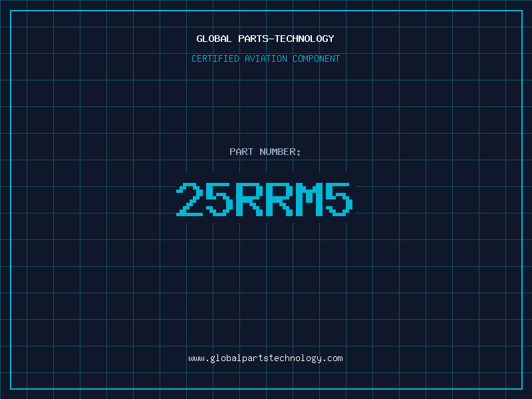Click the GLOBAL PARTS-TECHNOLOGY heading
This screenshot has height=399, width=532.
coord(265,39)
